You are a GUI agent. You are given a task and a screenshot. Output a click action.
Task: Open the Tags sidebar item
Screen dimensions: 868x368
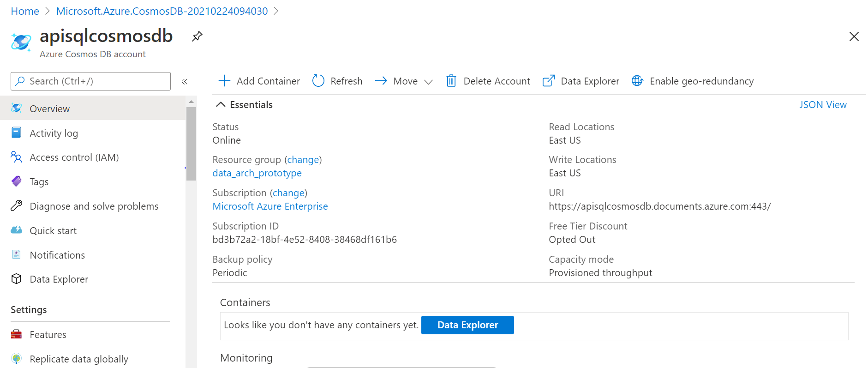[x=39, y=182]
